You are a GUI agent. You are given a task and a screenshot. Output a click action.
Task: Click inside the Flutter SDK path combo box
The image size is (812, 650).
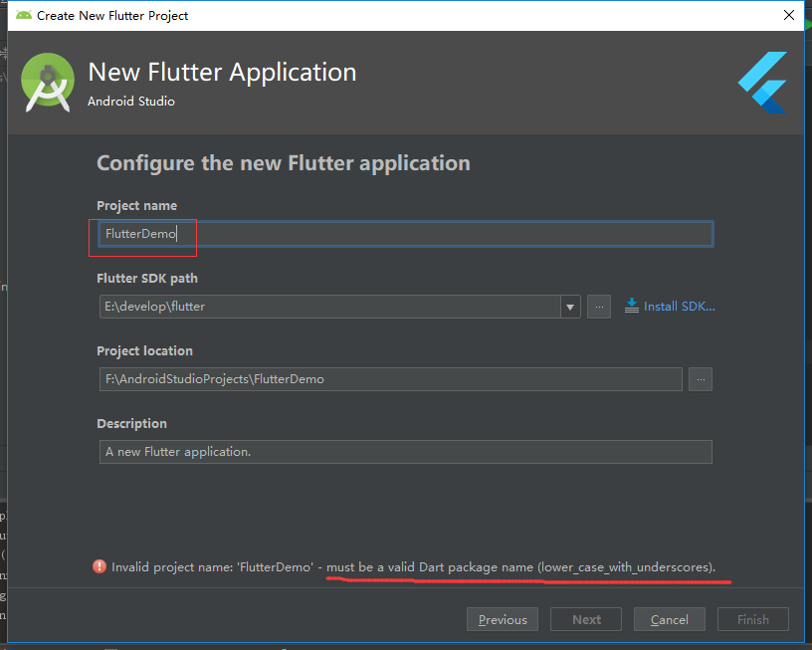[328, 307]
